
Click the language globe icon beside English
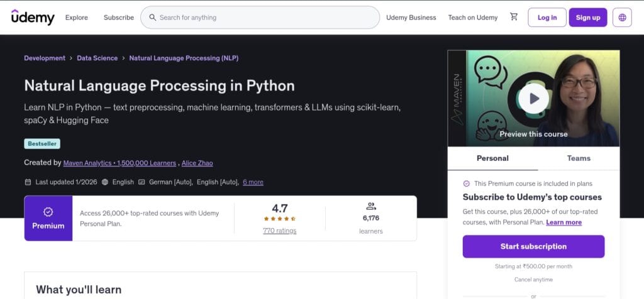[x=105, y=182]
